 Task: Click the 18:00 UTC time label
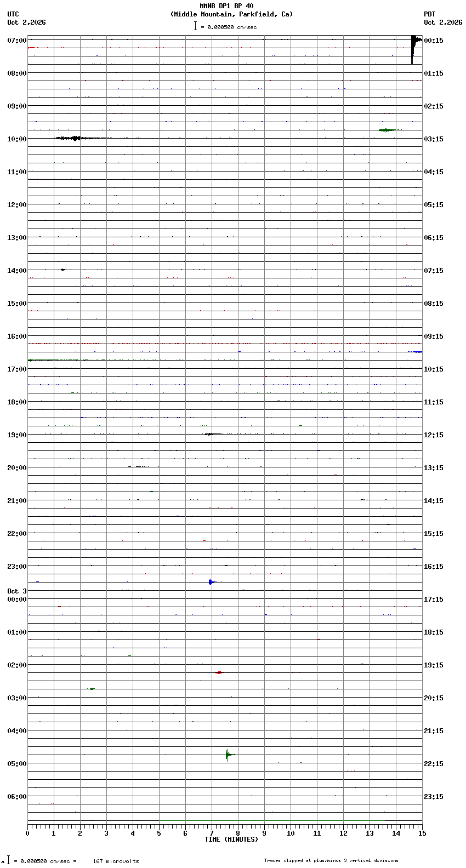click(17, 402)
